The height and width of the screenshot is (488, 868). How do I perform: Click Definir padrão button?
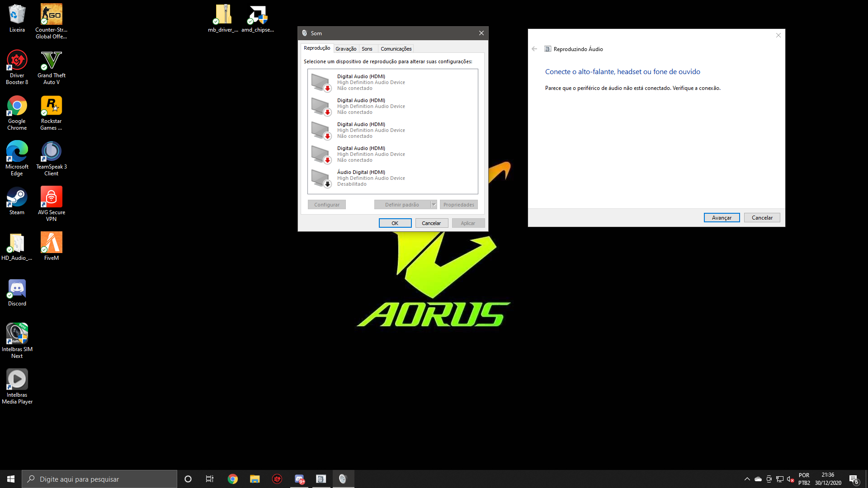click(x=402, y=205)
